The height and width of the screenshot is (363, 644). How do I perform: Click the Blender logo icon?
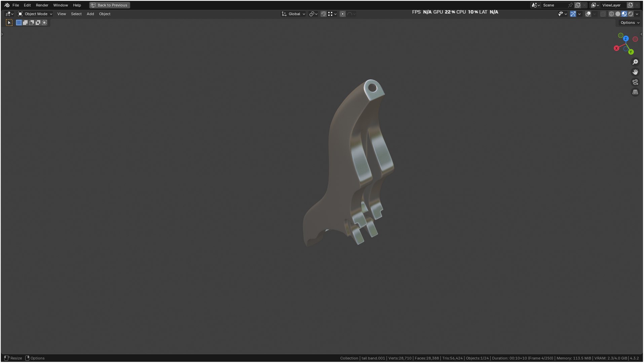click(7, 5)
